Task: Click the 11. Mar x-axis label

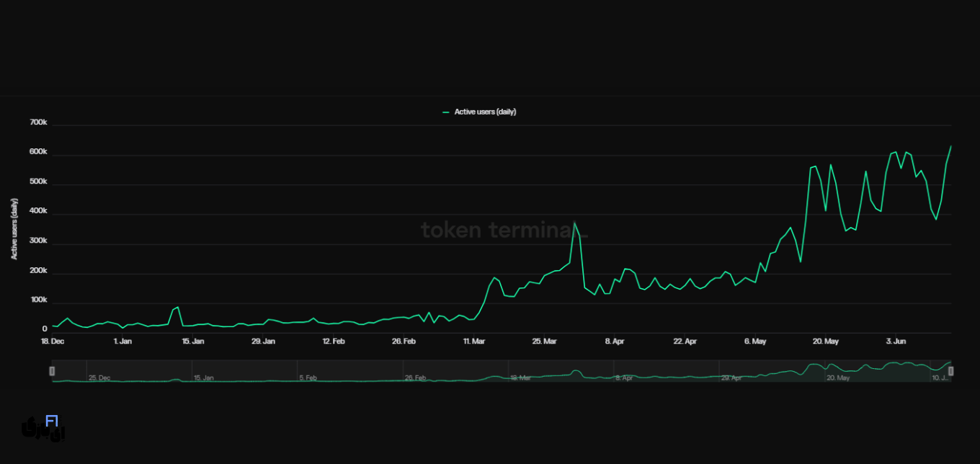Action: 474,341
